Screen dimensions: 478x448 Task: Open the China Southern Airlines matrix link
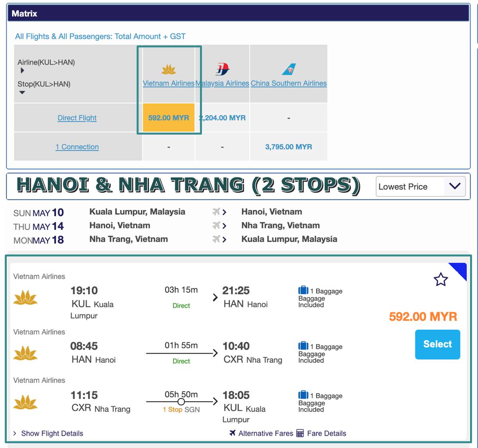[289, 83]
